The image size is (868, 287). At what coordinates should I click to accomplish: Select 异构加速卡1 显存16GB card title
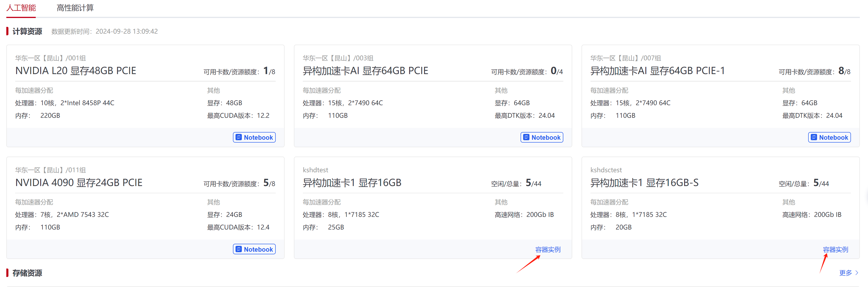[x=352, y=182]
